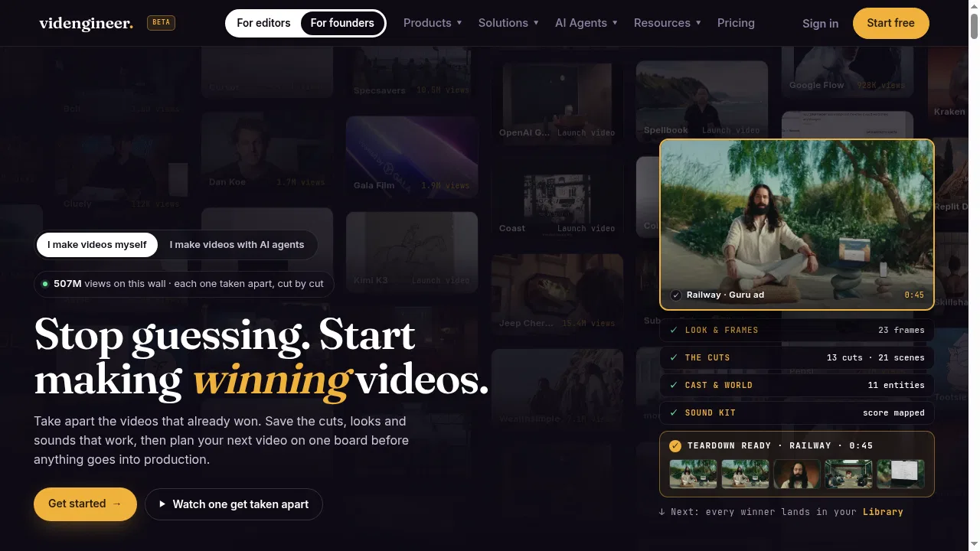Open the Solutions dropdown
This screenshot has width=980, height=551.
pyautogui.click(x=508, y=23)
